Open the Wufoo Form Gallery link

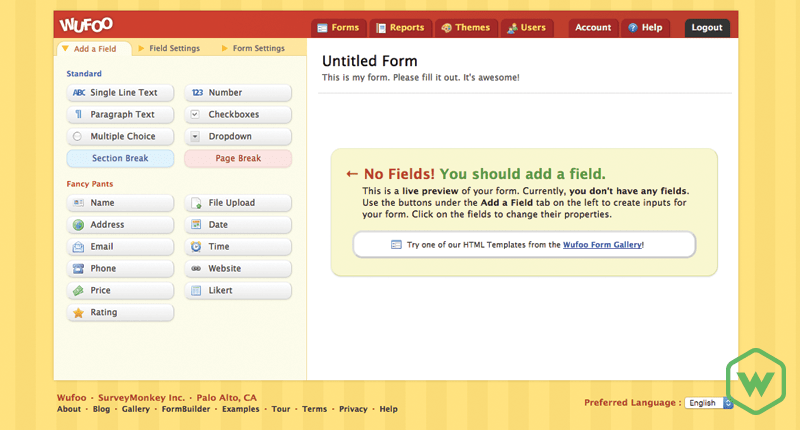tap(602, 245)
